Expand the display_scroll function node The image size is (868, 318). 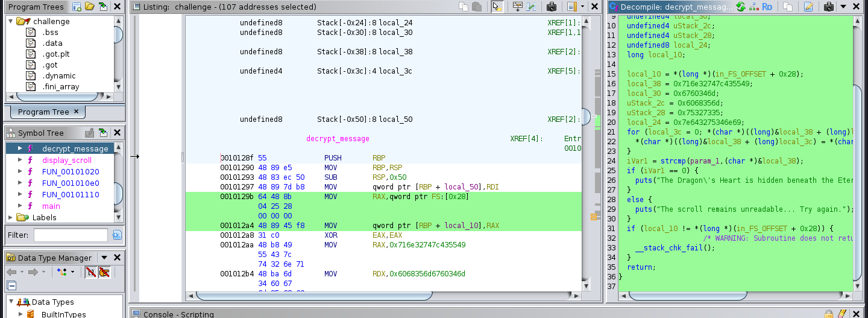click(x=20, y=160)
